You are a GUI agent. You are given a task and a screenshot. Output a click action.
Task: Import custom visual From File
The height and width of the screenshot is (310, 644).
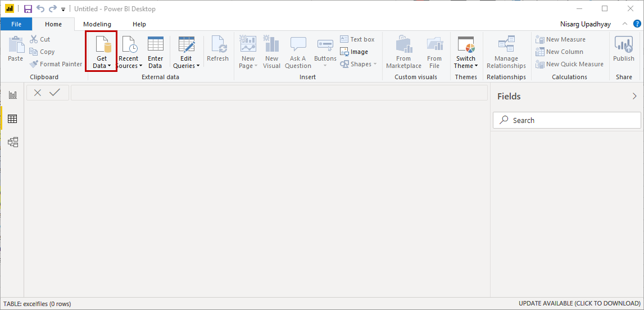pos(434,52)
